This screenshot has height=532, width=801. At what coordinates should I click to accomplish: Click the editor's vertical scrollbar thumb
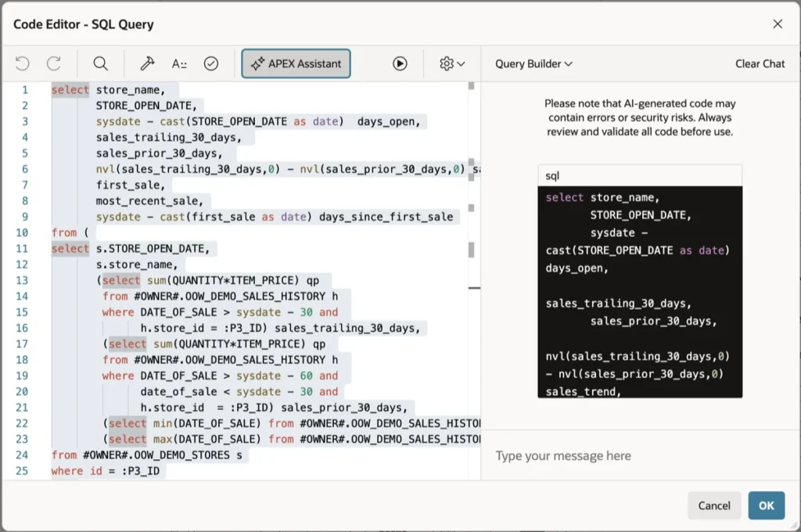click(x=471, y=250)
